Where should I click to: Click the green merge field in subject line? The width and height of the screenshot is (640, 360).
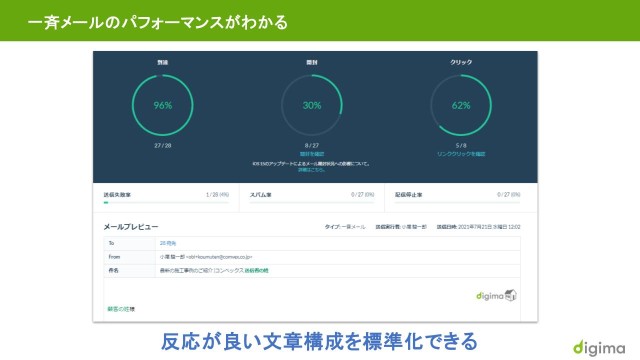256,271
